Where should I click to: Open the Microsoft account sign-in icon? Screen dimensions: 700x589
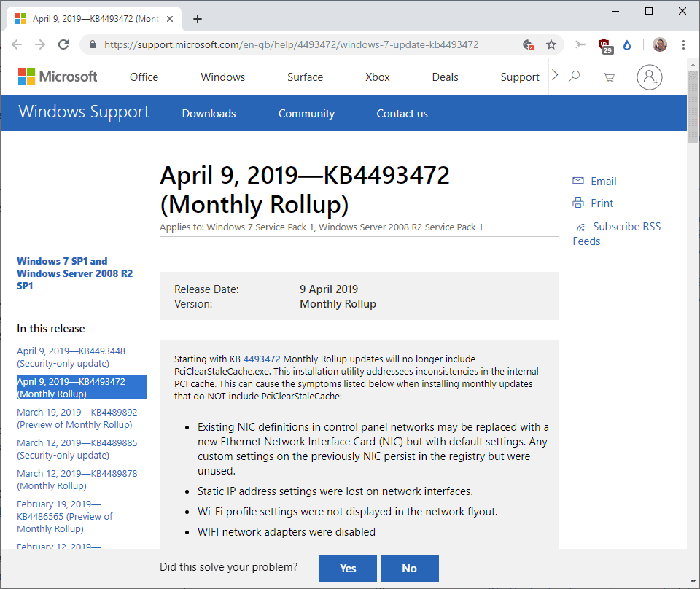coord(650,77)
